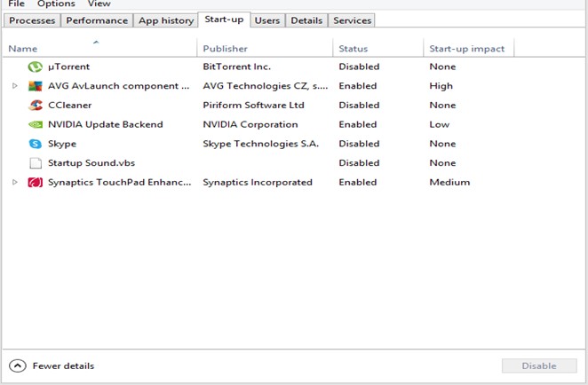Click the Medium start-up impact value
Screen dimensions: 588x385
click(449, 183)
